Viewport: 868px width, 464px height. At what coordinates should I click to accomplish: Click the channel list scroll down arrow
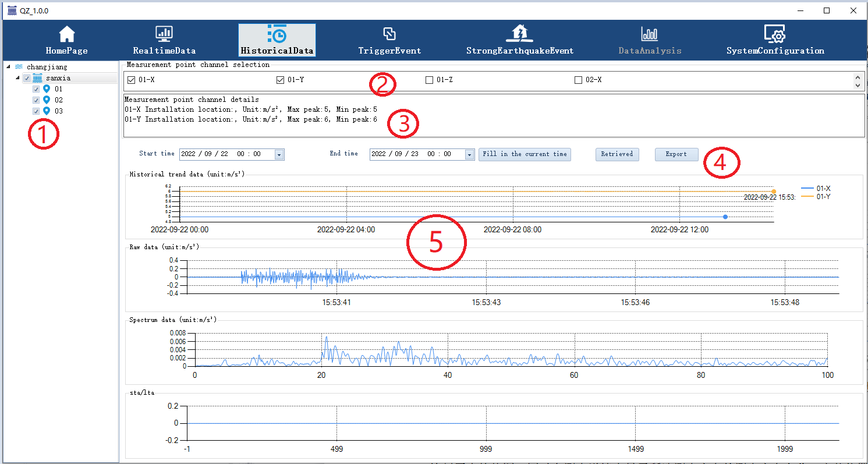[x=856, y=85]
